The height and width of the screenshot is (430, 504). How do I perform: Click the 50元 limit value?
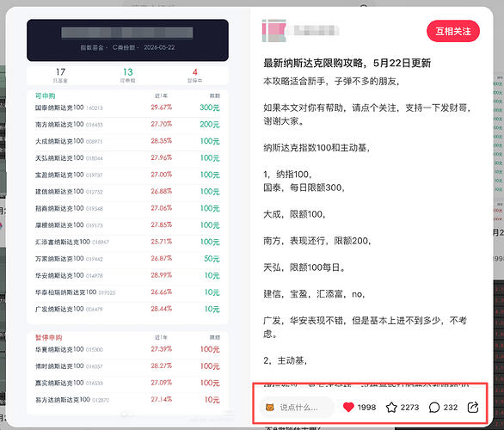pyautogui.click(x=212, y=259)
